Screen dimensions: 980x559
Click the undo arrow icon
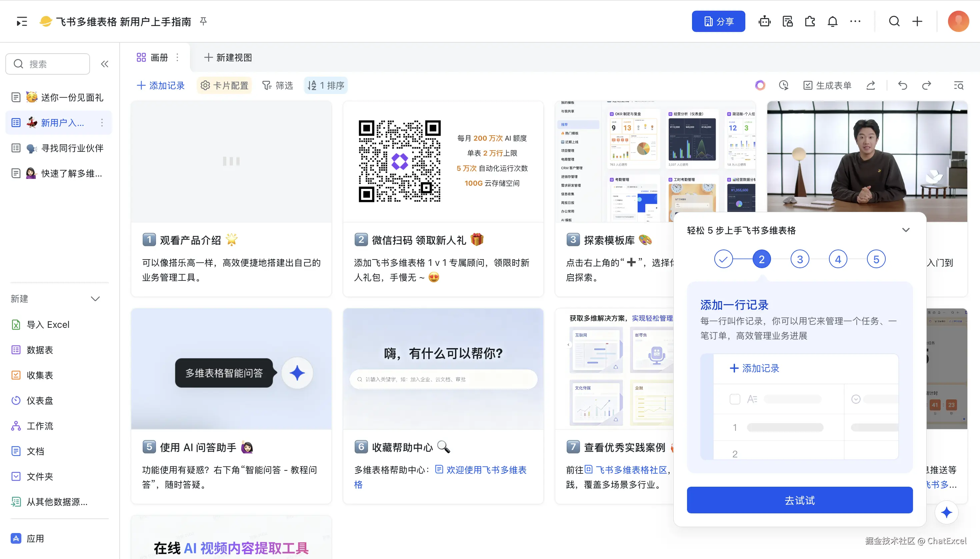coord(902,85)
